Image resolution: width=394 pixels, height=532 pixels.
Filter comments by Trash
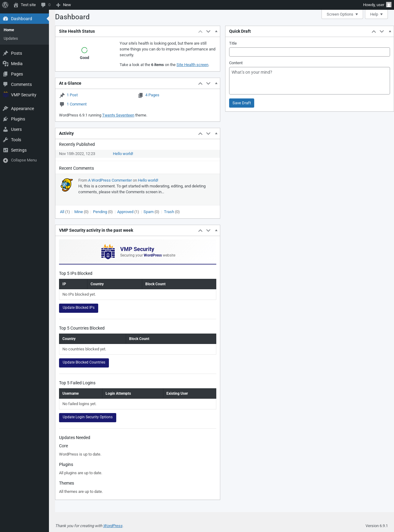169,212
